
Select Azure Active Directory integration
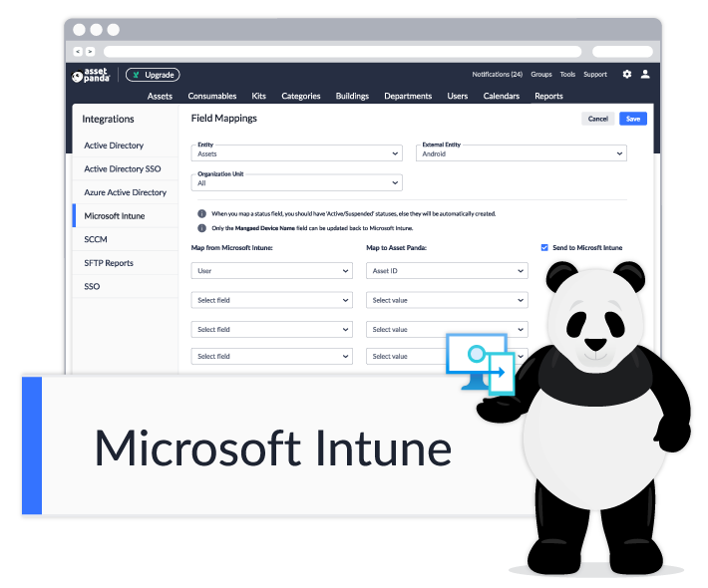point(126,192)
